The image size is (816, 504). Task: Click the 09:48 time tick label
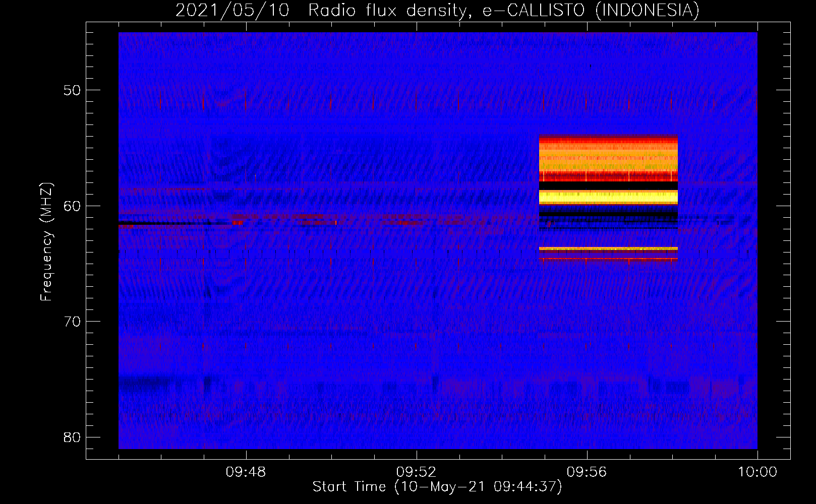(x=246, y=472)
